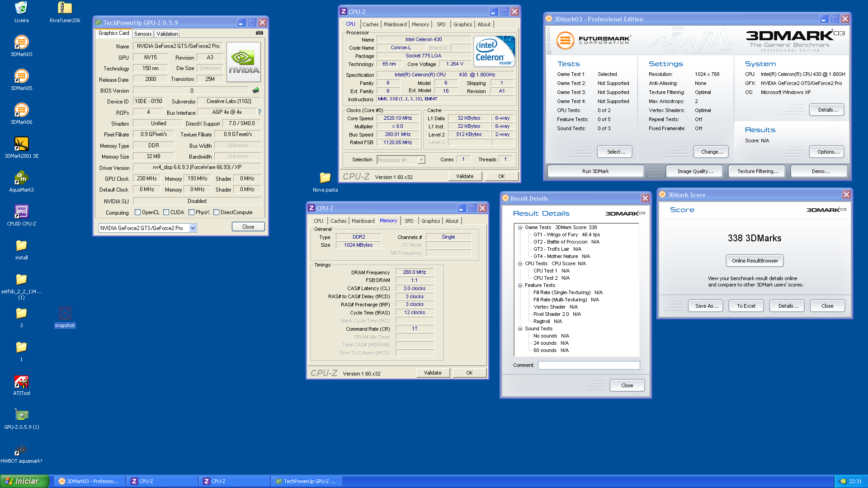Click the Online ResultBrowser button
This screenshot has width=868, height=488.
755,261
